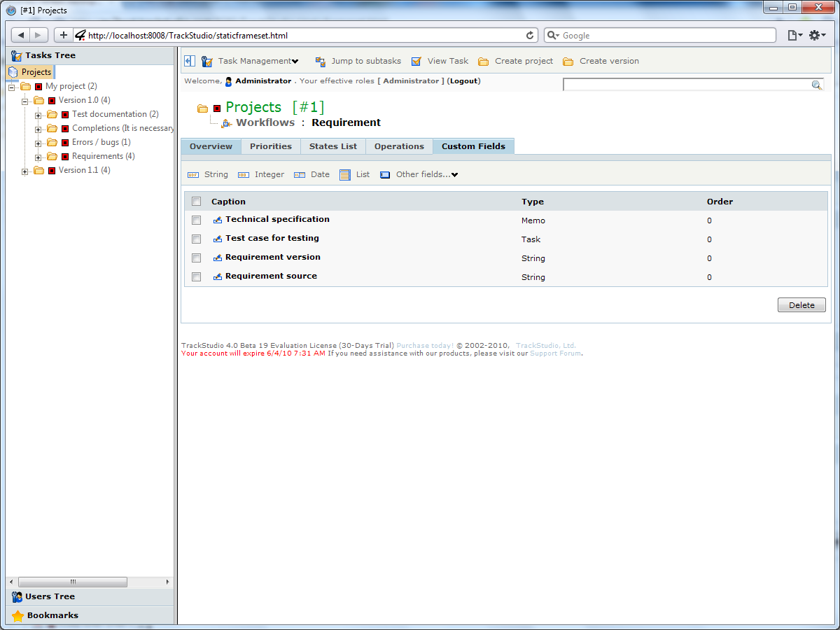
Task: Click the edit icon beside Technical specification
Action: point(218,220)
